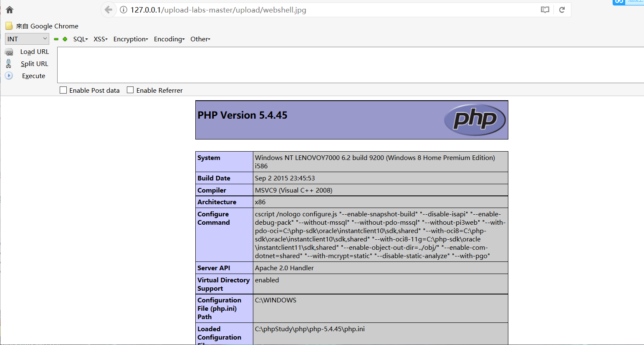
Task: Tick the Enable Referrer checkbox
Action: (x=130, y=90)
